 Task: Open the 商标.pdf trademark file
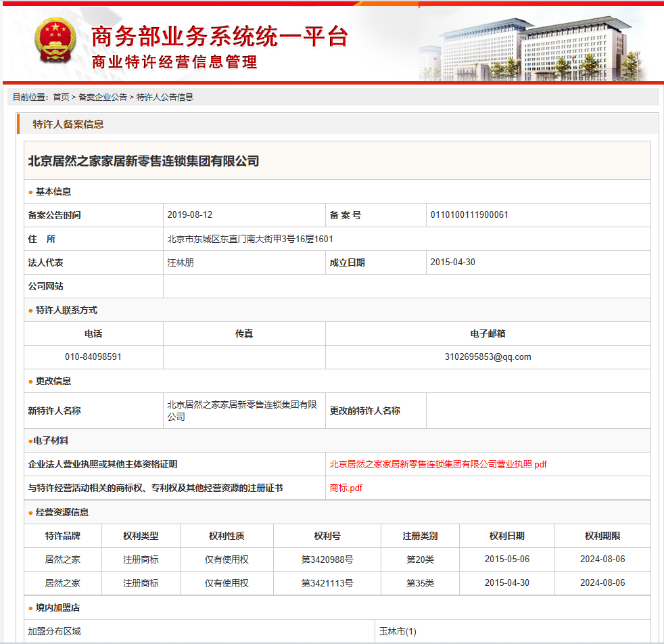[346, 488]
